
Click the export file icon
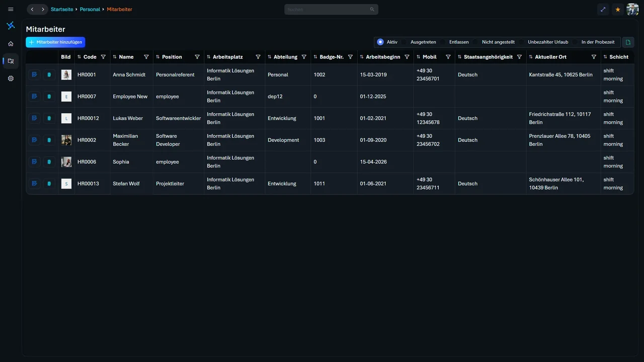[x=628, y=42]
